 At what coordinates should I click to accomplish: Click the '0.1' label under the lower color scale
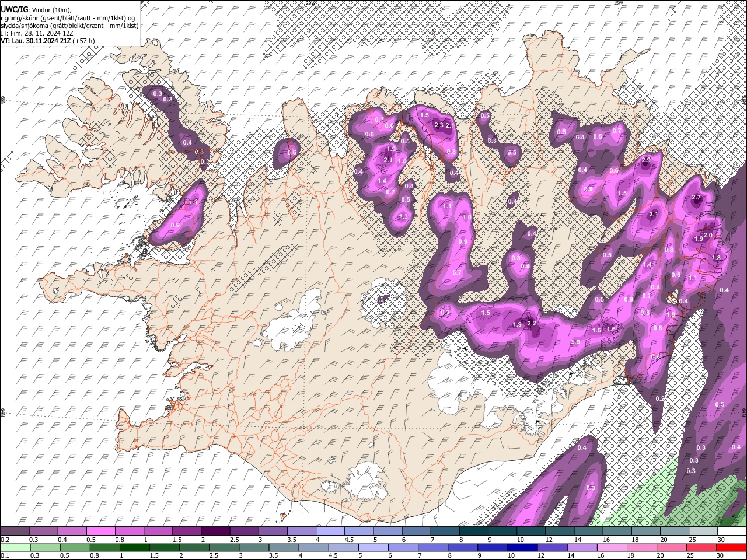5,555
